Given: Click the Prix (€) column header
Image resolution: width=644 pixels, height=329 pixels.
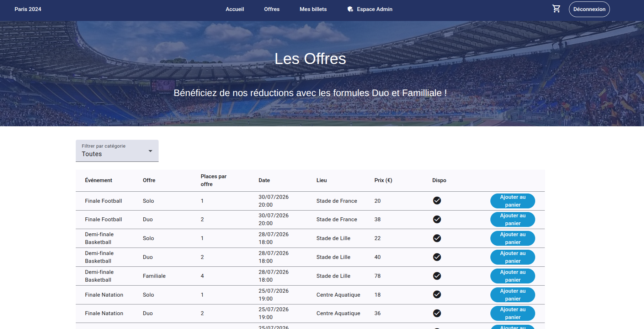Looking at the screenshot, I should 383,180.
